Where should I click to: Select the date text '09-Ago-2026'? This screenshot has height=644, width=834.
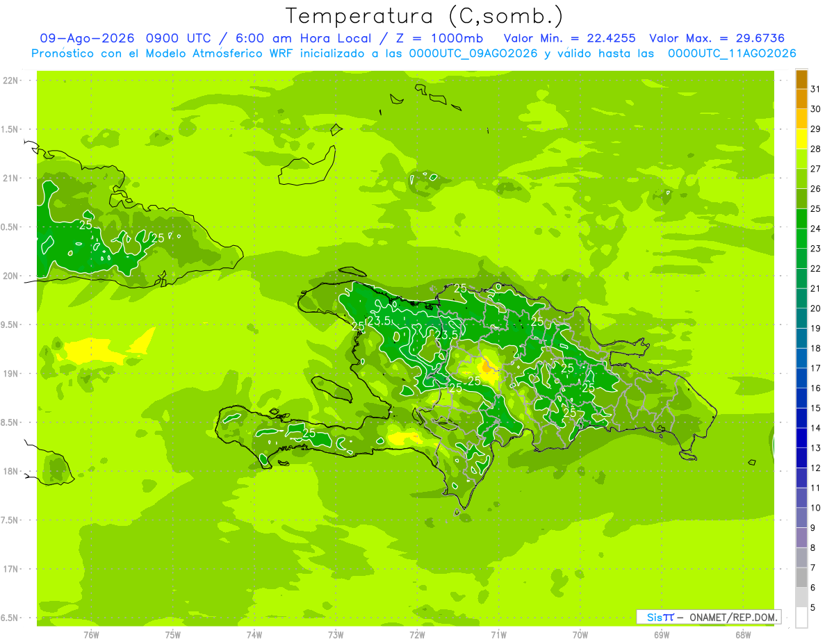pyautogui.click(x=87, y=38)
